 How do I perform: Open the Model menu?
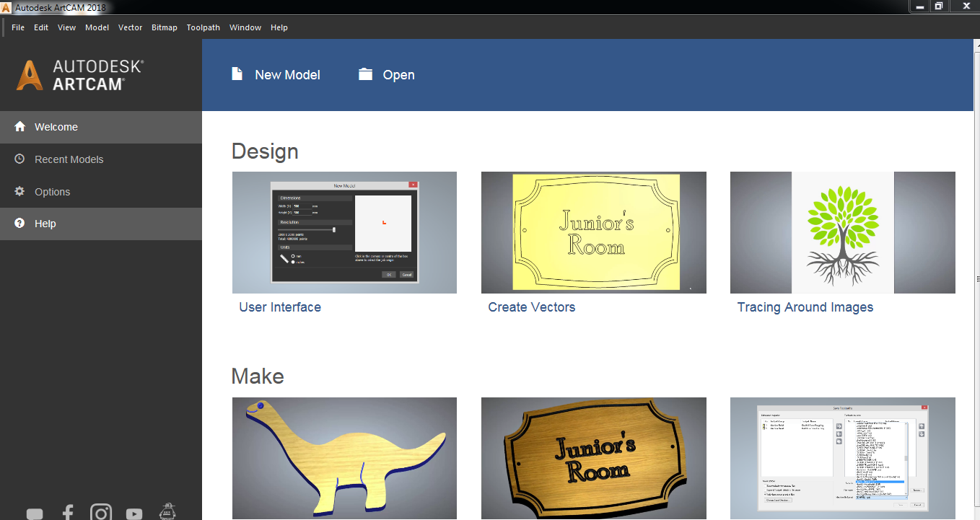[97, 27]
